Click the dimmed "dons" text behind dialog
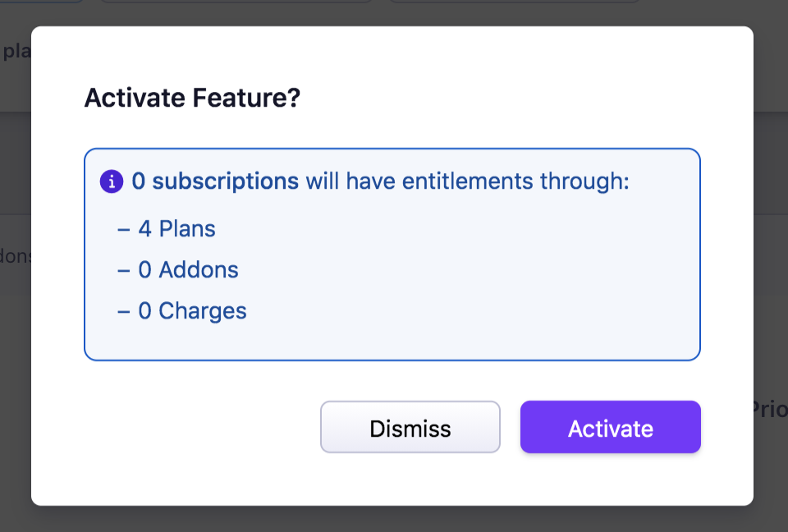788x532 pixels. pyautogui.click(x=16, y=255)
